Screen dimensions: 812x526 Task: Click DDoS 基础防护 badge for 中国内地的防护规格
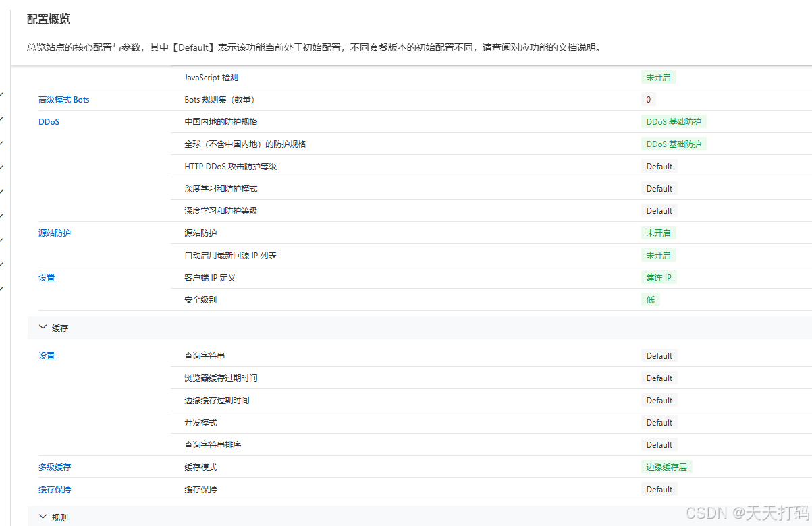(674, 122)
